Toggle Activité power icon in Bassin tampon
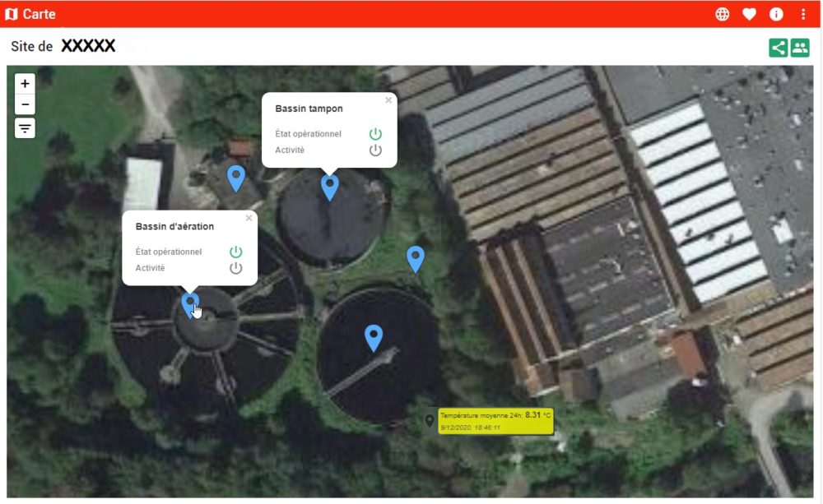The image size is (823, 504). pos(375,150)
